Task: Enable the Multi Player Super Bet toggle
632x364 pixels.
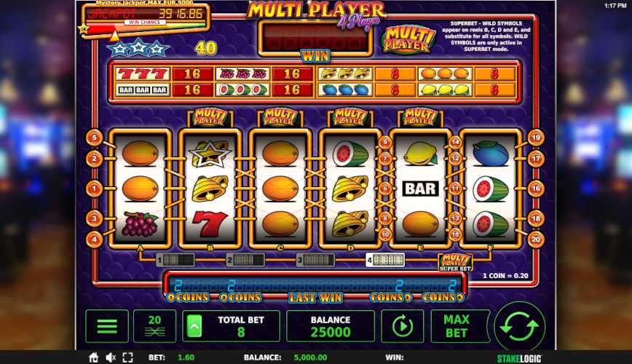Action: coord(455,262)
